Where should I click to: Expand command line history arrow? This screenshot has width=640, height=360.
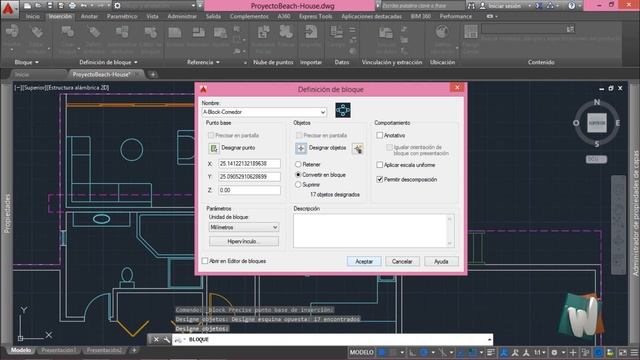[489, 340]
